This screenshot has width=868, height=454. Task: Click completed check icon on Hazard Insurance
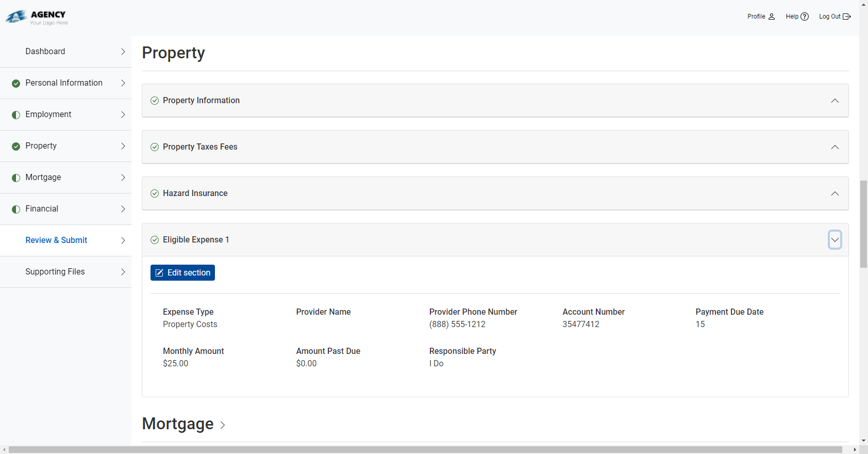155,193
